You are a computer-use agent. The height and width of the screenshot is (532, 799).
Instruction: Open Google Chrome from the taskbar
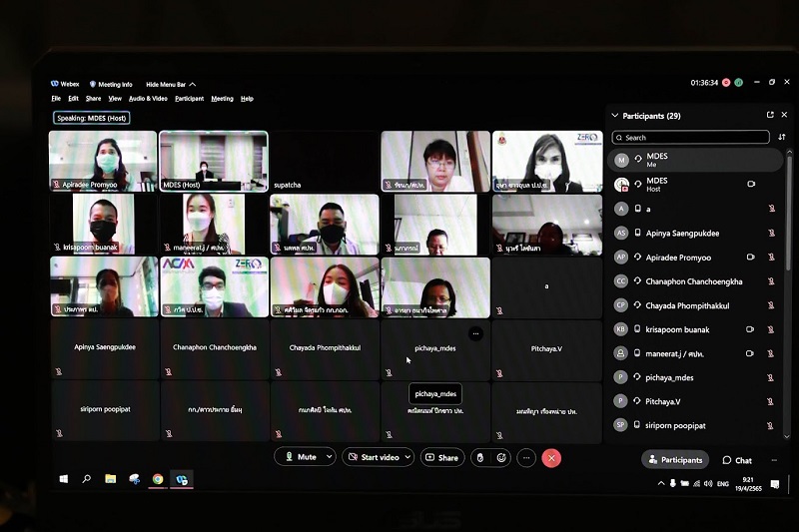pyautogui.click(x=158, y=479)
